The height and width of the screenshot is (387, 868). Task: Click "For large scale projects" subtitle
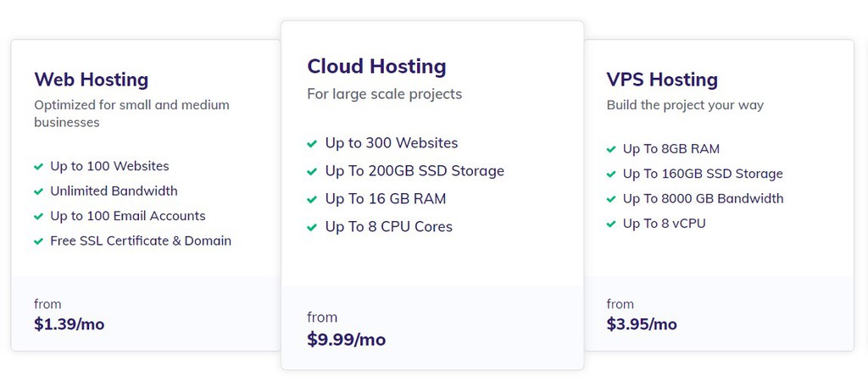[384, 94]
